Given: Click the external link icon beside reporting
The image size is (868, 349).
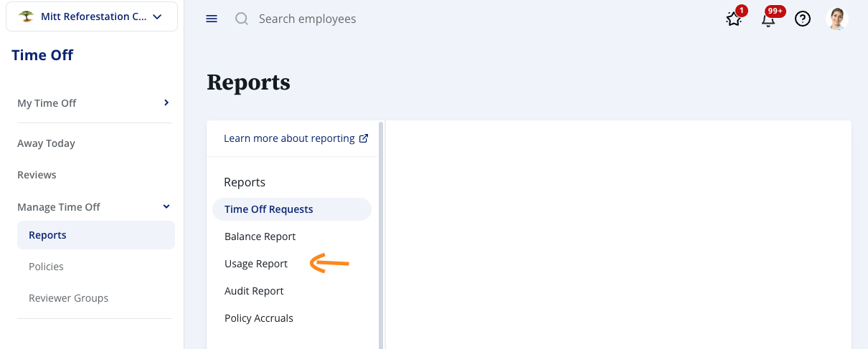Looking at the screenshot, I should pyautogui.click(x=364, y=138).
